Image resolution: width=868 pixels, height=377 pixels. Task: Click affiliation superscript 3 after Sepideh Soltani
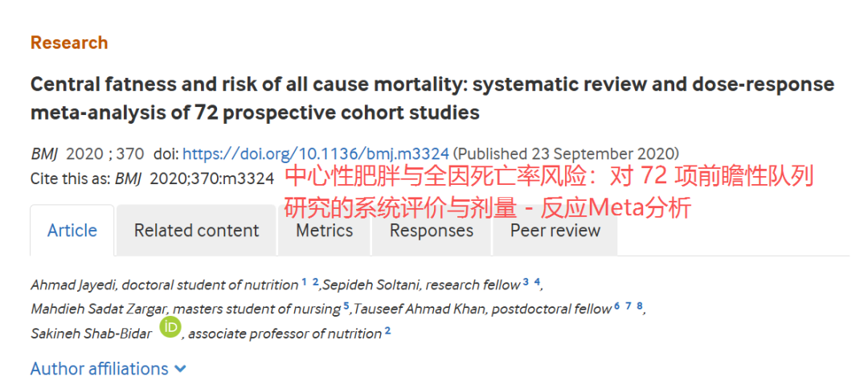pyautogui.click(x=526, y=282)
